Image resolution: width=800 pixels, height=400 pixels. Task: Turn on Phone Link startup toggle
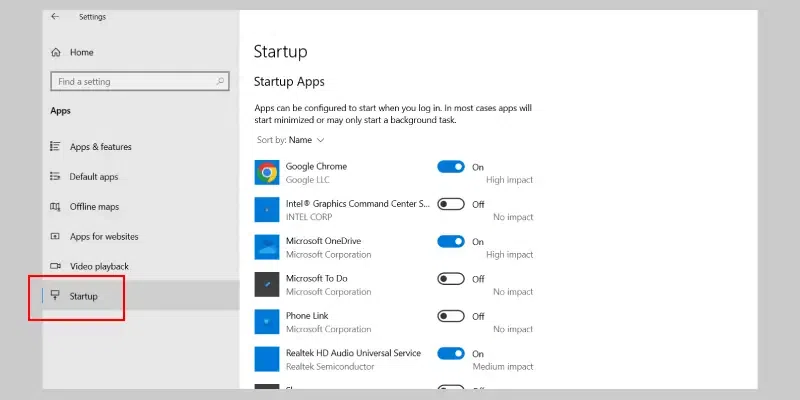tap(451, 316)
